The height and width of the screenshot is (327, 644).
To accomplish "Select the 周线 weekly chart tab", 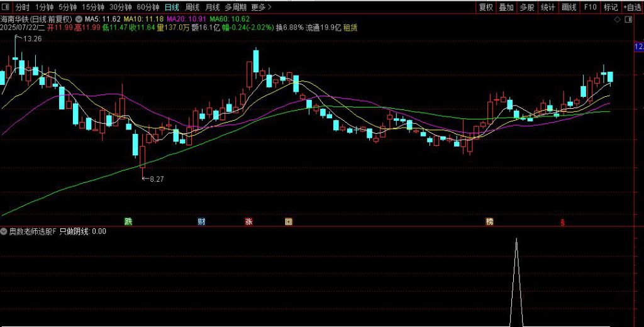I will [192, 8].
